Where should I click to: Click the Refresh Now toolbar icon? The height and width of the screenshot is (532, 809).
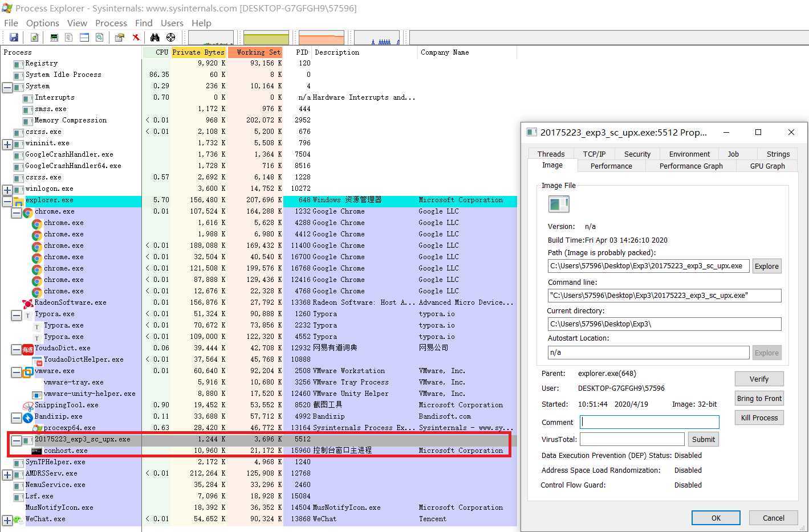[x=34, y=38]
